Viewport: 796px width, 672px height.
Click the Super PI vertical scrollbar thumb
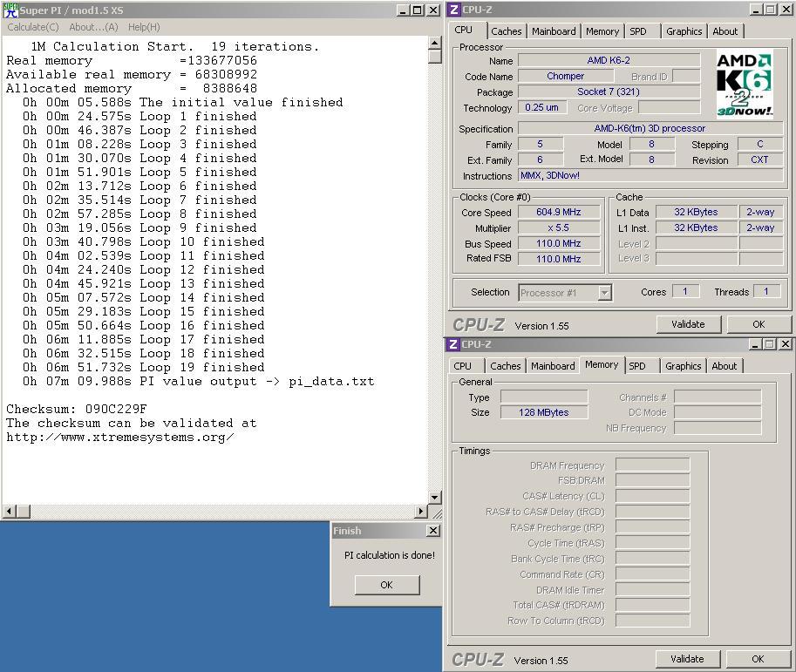tap(434, 57)
